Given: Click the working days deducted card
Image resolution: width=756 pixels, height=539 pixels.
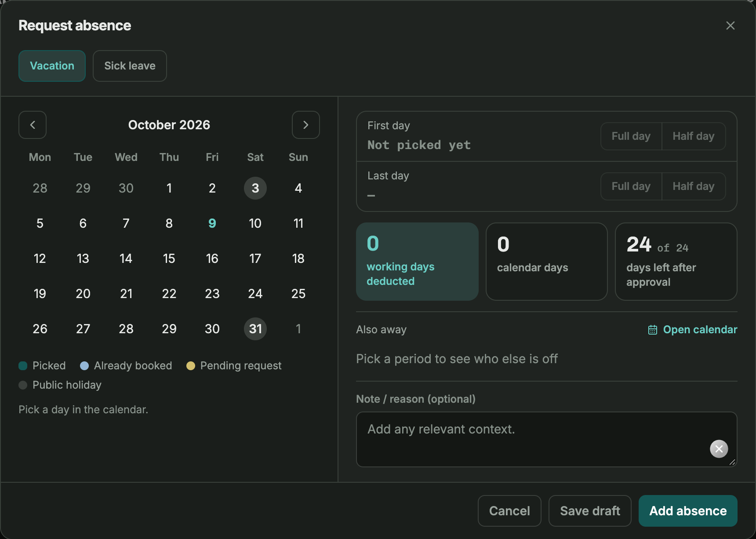Looking at the screenshot, I should click(417, 262).
